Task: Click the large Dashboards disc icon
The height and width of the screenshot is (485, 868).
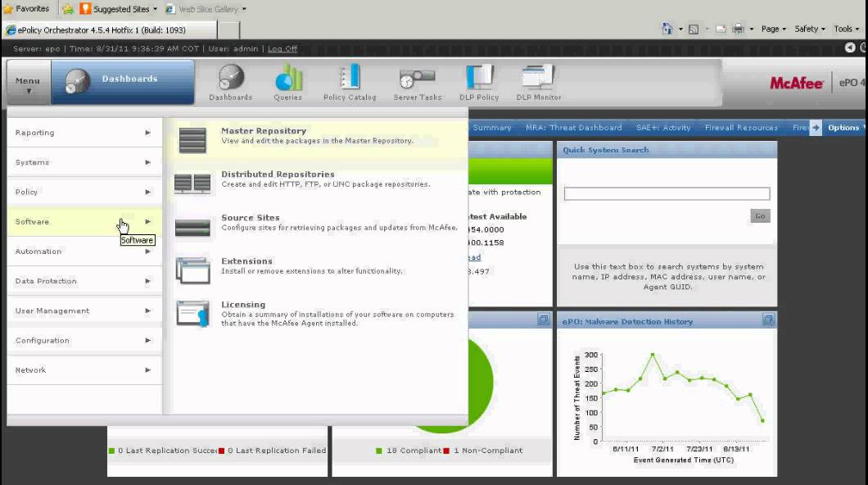Action: click(78, 81)
